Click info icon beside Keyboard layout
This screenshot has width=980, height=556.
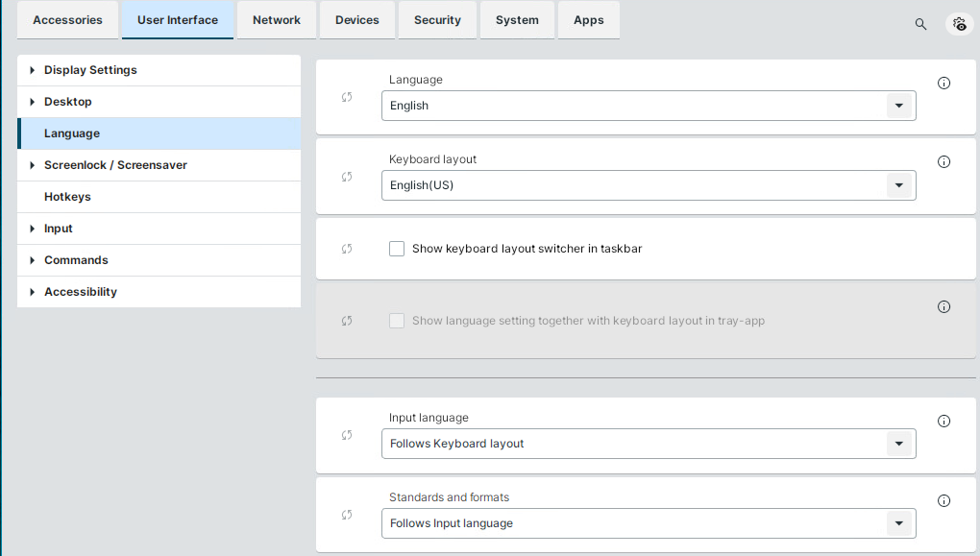943,162
